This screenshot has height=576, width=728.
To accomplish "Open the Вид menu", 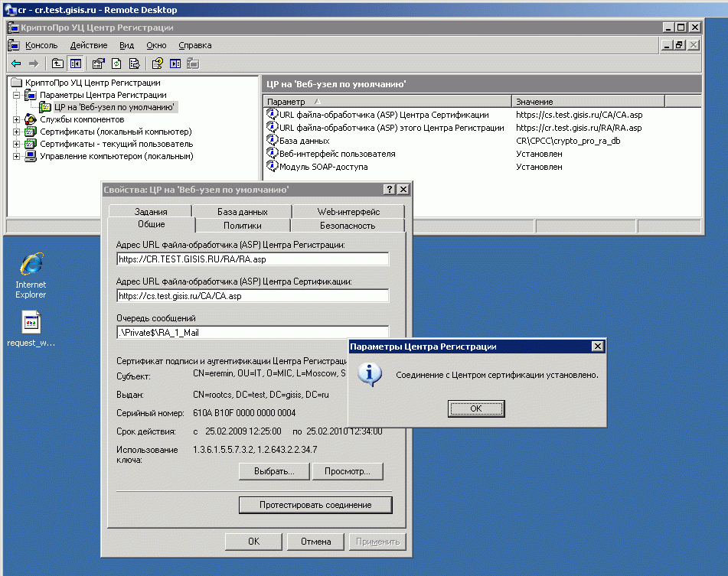I will tap(127, 45).
